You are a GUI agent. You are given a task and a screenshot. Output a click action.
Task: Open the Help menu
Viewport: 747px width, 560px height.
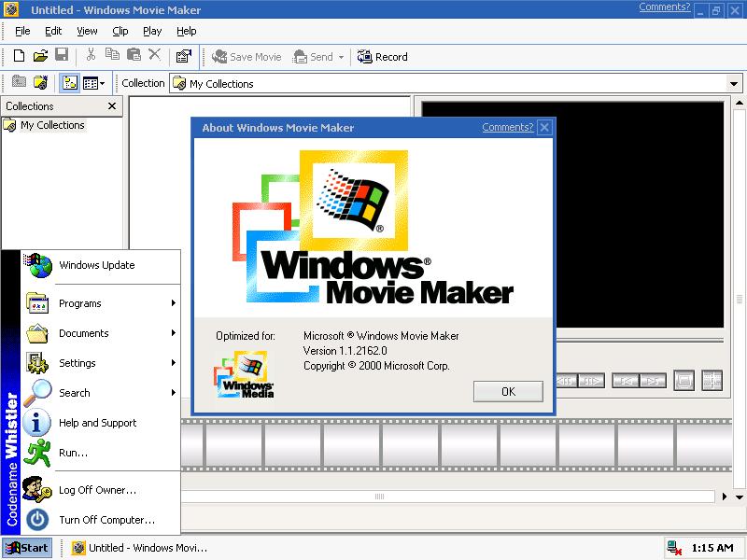pos(186,31)
